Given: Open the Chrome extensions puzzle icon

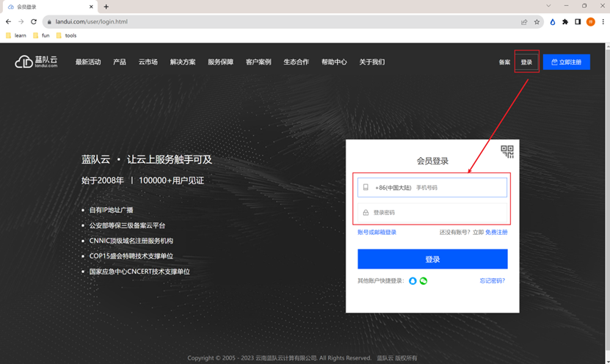Looking at the screenshot, I should click(565, 22).
